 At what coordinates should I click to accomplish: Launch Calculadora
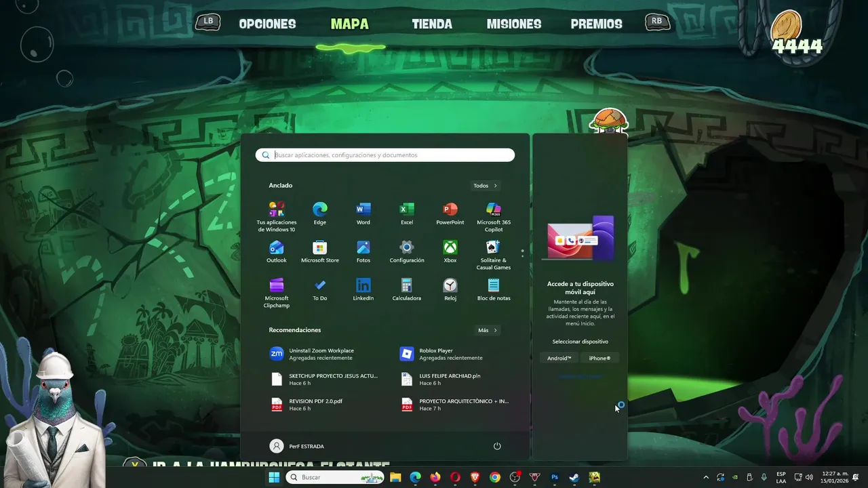click(x=407, y=289)
